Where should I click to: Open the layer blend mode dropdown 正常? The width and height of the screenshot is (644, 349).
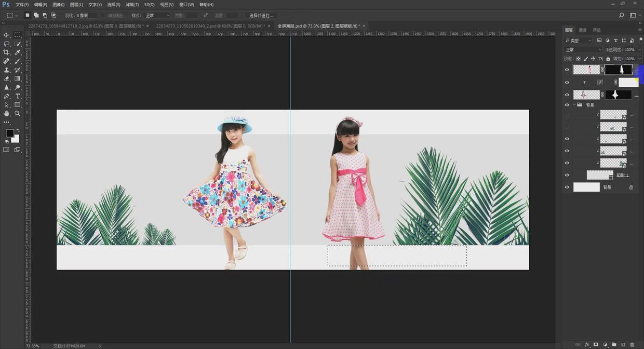583,50
